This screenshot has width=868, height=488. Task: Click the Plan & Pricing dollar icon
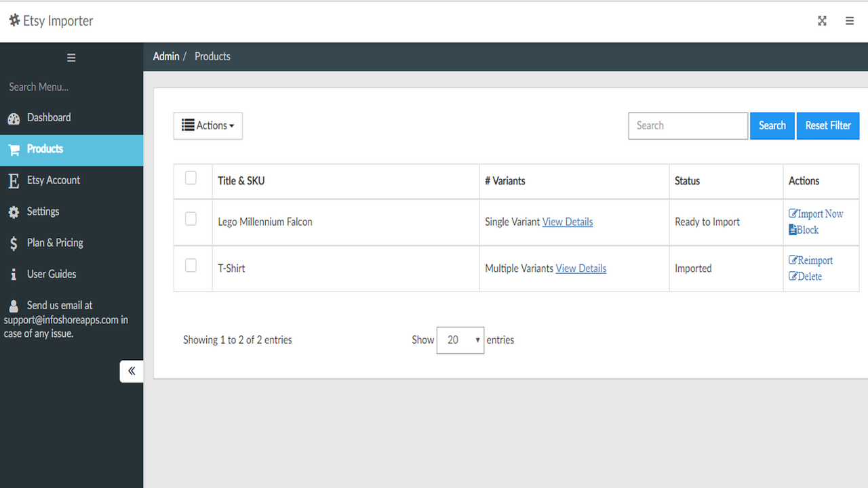coord(14,243)
